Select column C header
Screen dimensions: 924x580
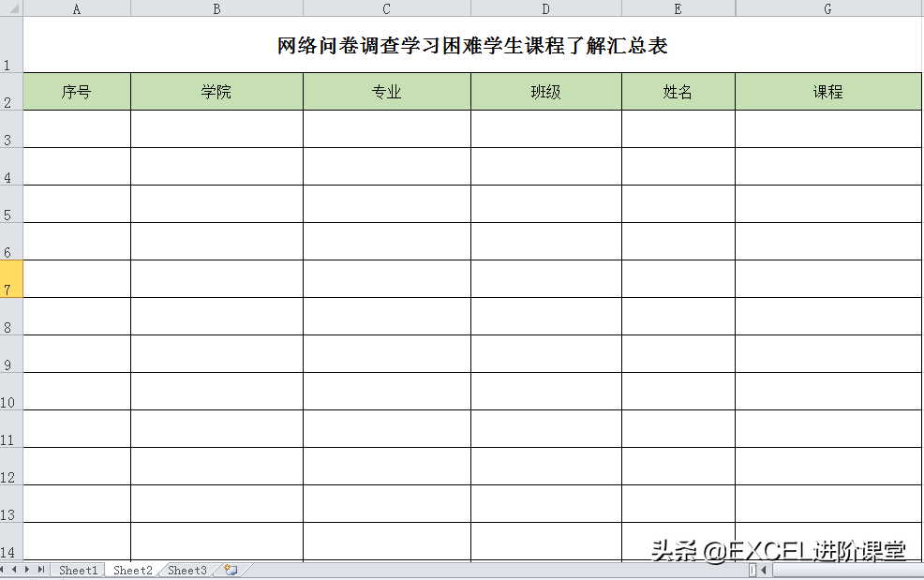(x=387, y=8)
